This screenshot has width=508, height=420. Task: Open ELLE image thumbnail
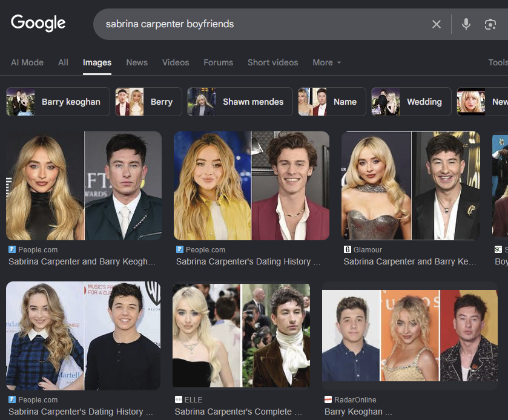click(x=242, y=336)
